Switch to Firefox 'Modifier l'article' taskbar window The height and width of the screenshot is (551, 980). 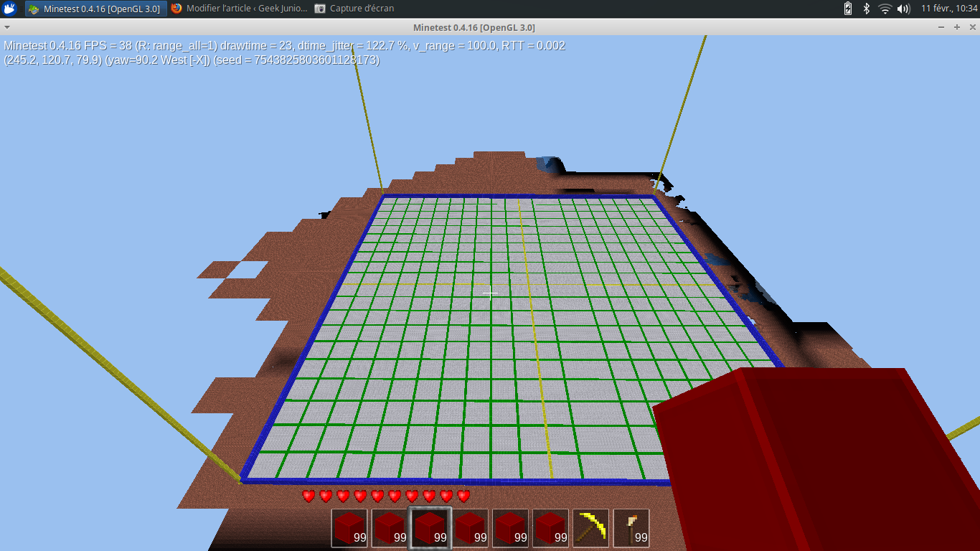(240, 9)
